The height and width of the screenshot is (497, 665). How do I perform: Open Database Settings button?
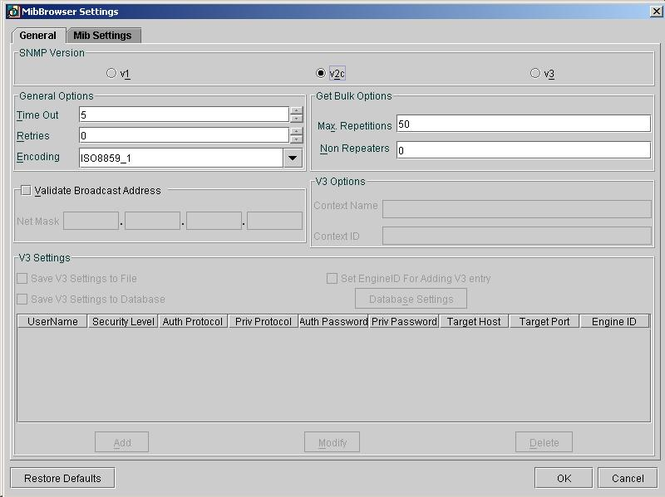click(x=411, y=299)
